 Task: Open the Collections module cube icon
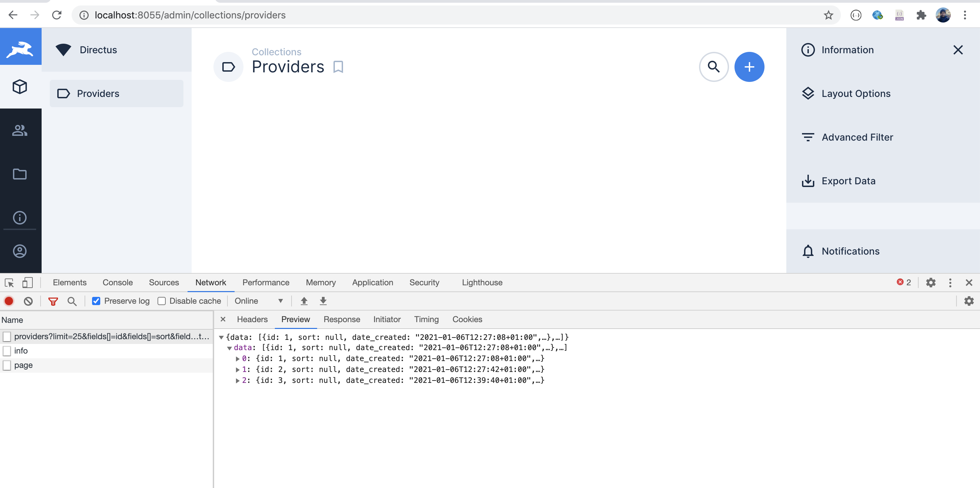(x=20, y=87)
